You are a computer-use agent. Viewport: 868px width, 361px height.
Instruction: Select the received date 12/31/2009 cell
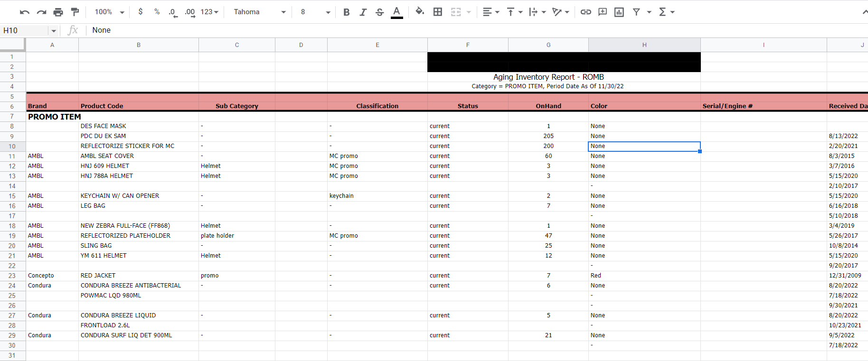click(x=847, y=276)
